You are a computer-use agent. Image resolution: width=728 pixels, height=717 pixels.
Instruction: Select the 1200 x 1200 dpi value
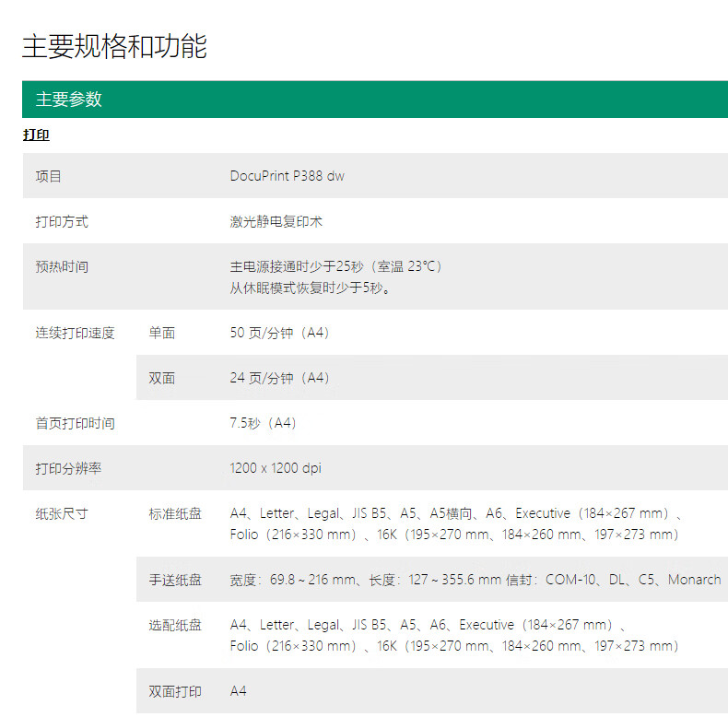point(276,468)
